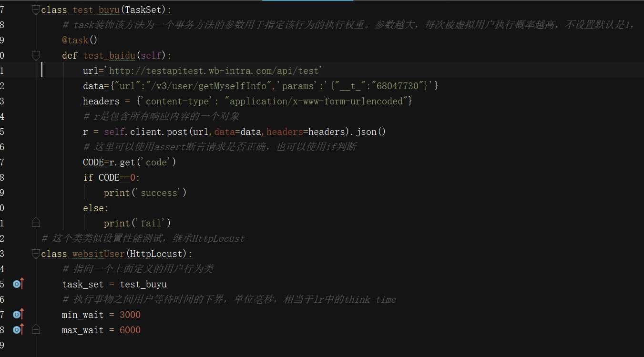The width and height of the screenshot is (644, 357).
Task: Collapse the class test_buyu fold marker
Action: (36, 10)
